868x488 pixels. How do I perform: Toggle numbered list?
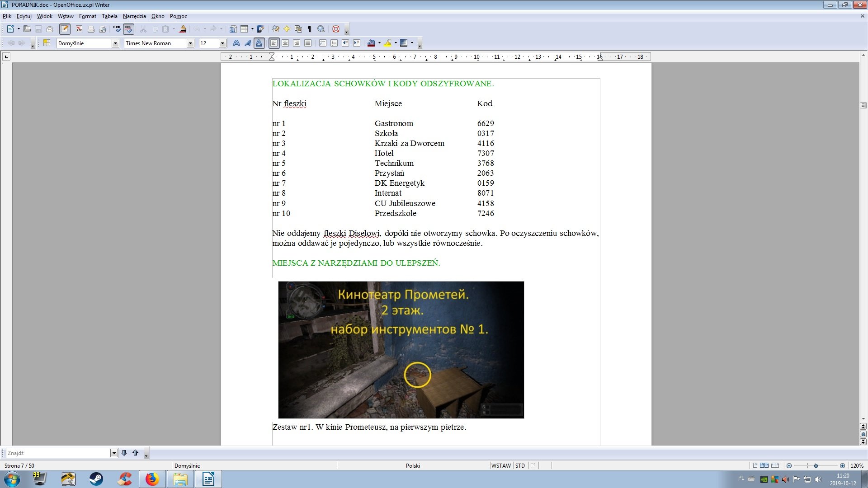[323, 43]
